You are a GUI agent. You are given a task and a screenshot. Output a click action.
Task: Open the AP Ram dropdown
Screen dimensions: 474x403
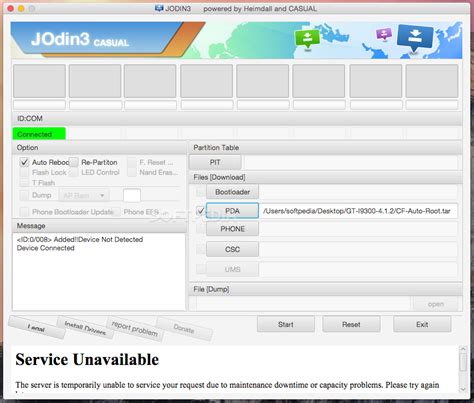click(x=84, y=195)
